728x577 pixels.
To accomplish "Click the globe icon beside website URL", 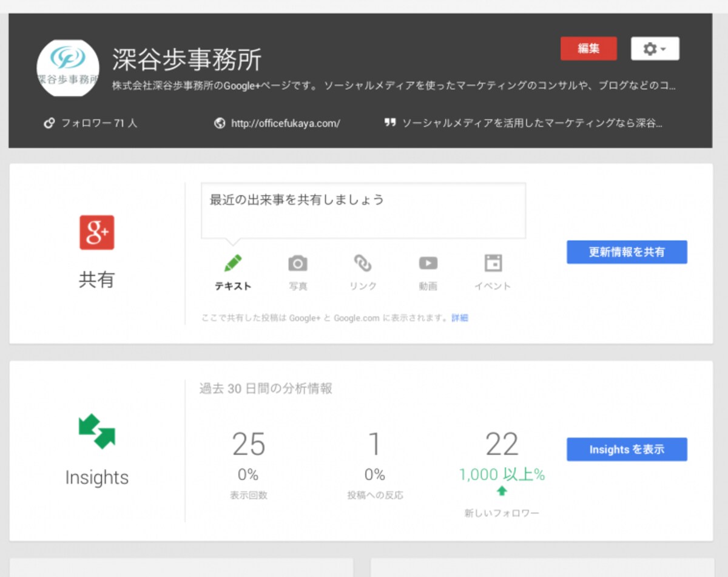I will pyautogui.click(x=220, y=123).
